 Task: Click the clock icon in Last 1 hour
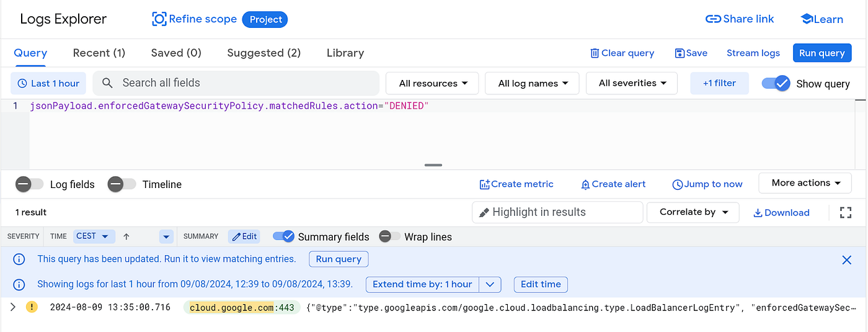[22, 83]
